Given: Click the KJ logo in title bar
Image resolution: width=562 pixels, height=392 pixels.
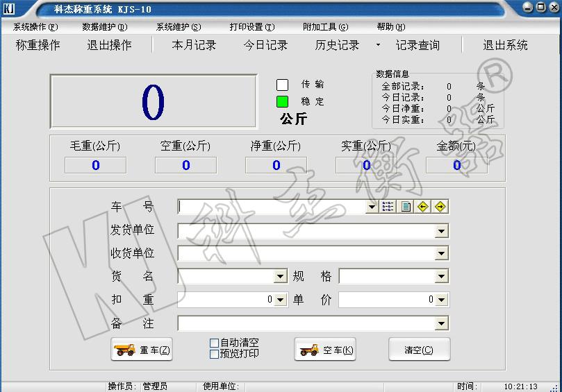Looking at the screenshot, I should click(9, 9).
